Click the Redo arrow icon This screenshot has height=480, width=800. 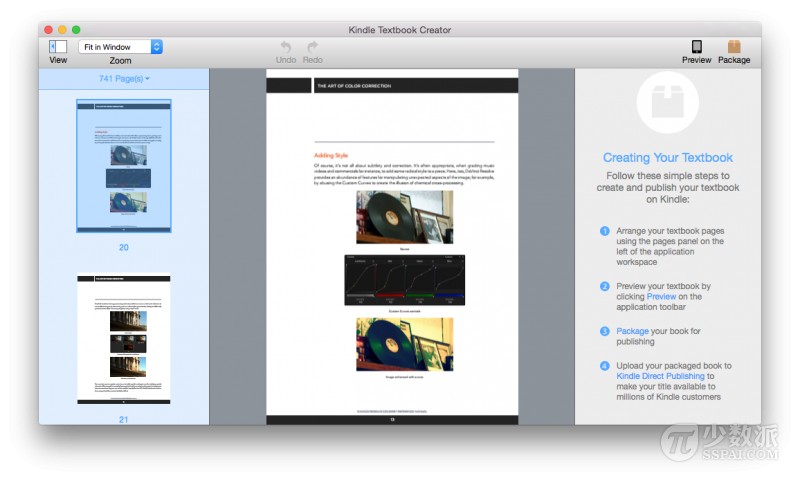pyautogui.click(x=312, y=47)
